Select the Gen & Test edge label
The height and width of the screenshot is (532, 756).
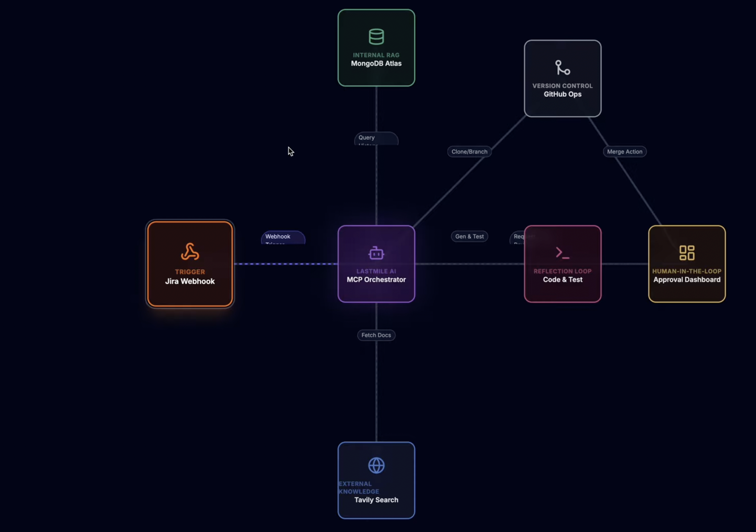469,236
